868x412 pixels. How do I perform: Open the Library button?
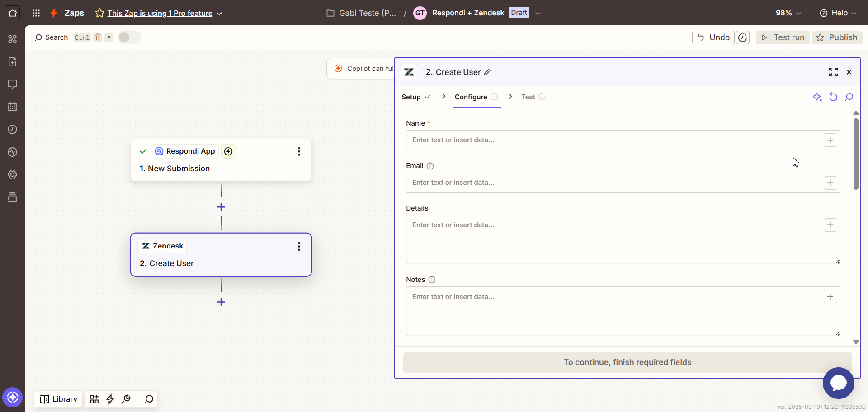point(58,399)
